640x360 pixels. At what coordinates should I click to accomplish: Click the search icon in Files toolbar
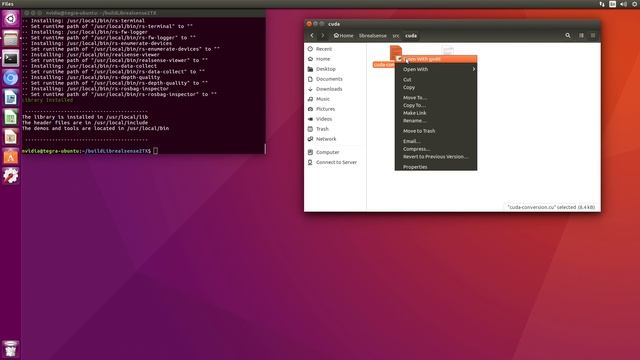568,36
